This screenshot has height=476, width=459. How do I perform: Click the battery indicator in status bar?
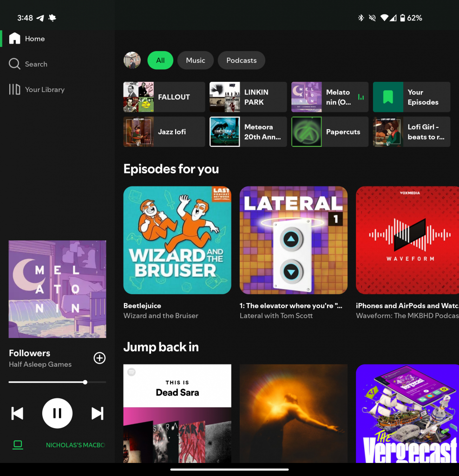(x=402, y=18)
